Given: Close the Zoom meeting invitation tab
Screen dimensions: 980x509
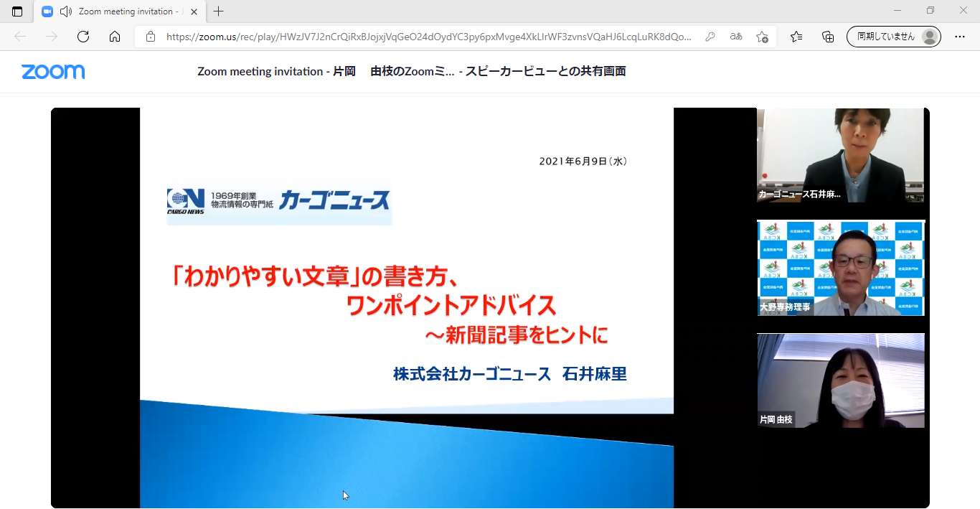Looking at the screenshot, I should click(x=194, y=11).
